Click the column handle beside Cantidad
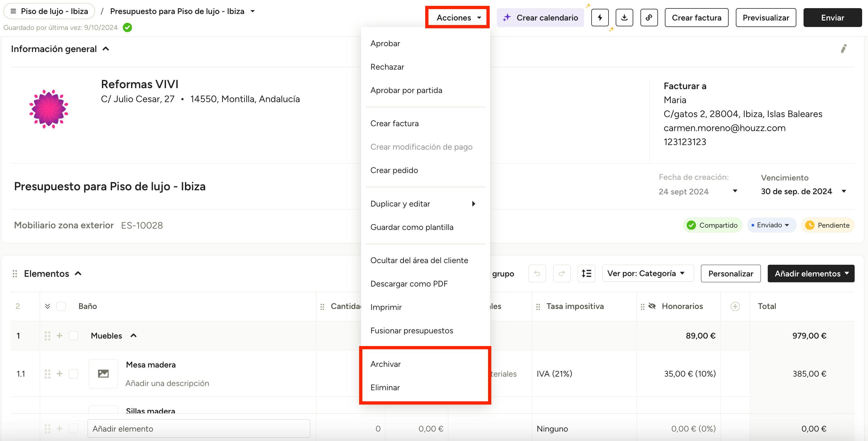Viewport: 868px width, 441px height. pos(322,307)
